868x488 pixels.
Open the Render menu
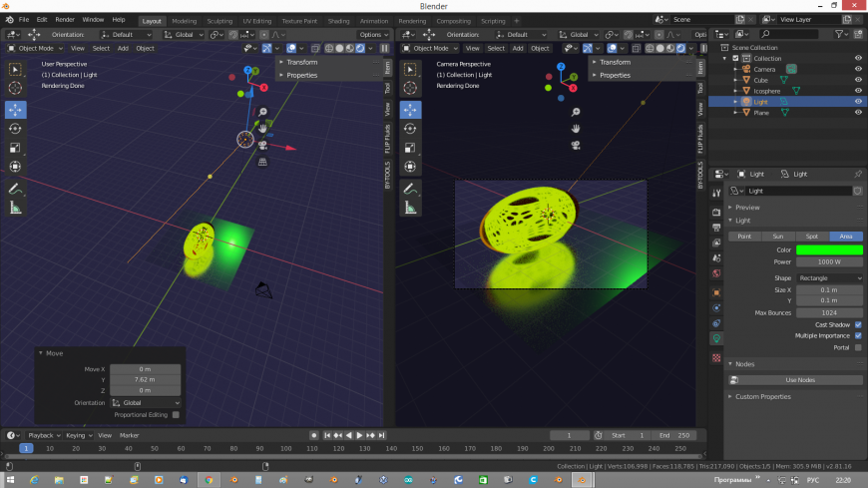coord(65,19)
